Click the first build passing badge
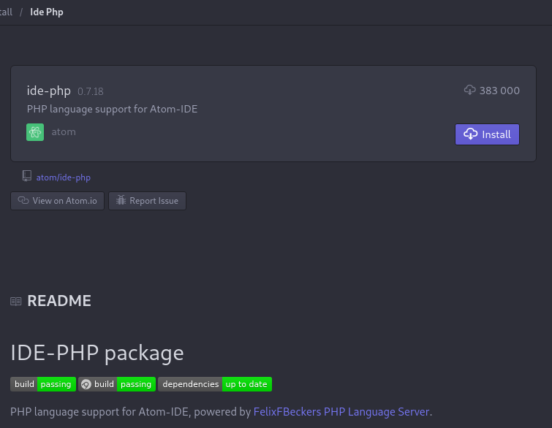 43,384
